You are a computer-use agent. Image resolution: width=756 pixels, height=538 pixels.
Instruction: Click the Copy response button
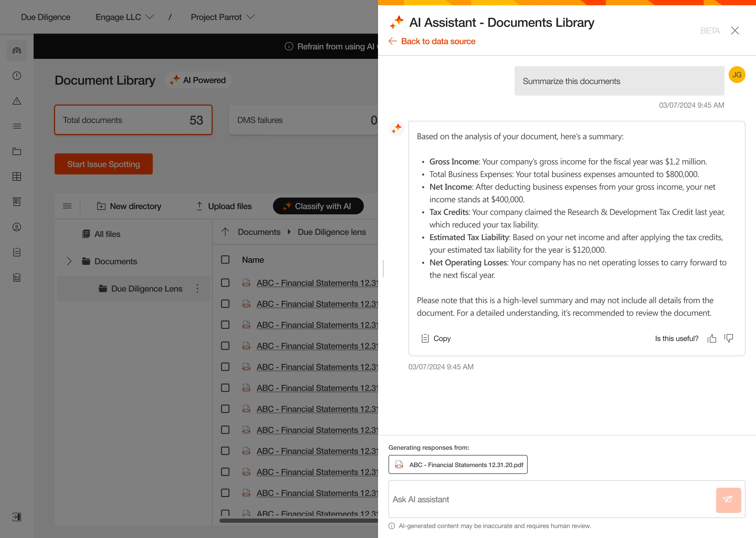pos(436,338)
